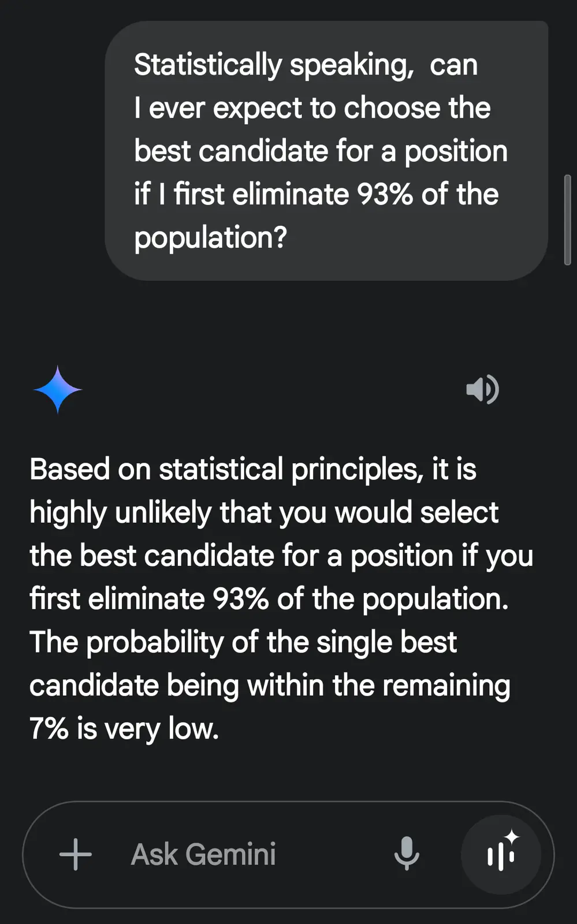
Task: Tap "The probability of the single best" line
Action: click(x=243, y=642)
